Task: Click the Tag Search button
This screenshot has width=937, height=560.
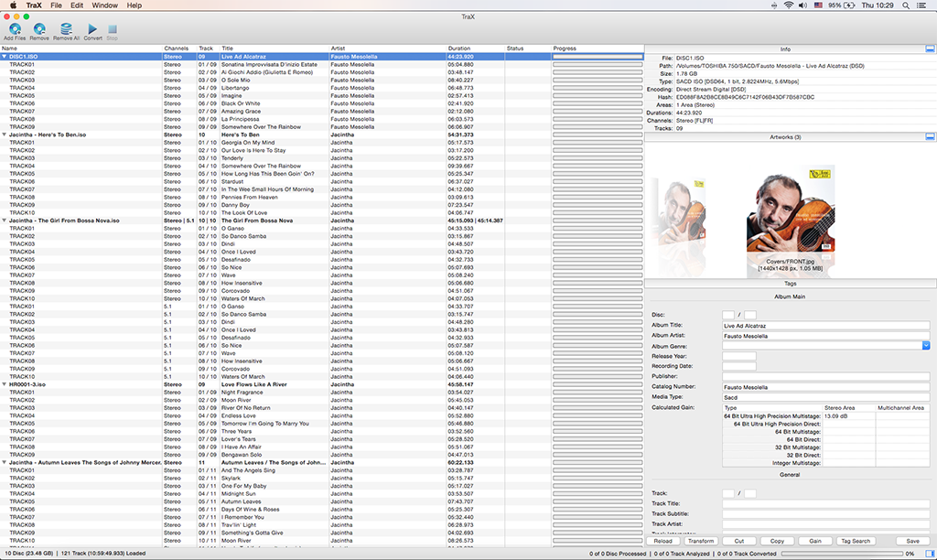Action: [x=856, y=541]
